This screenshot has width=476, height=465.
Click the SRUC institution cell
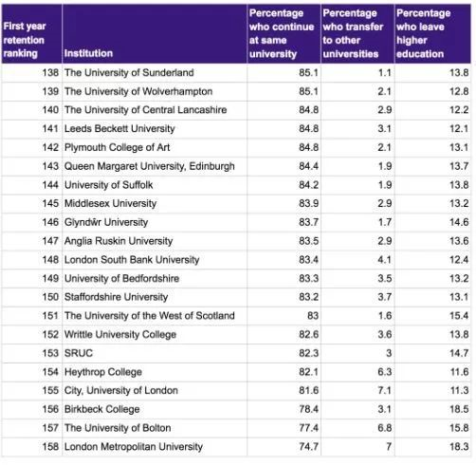coord(155,353)
